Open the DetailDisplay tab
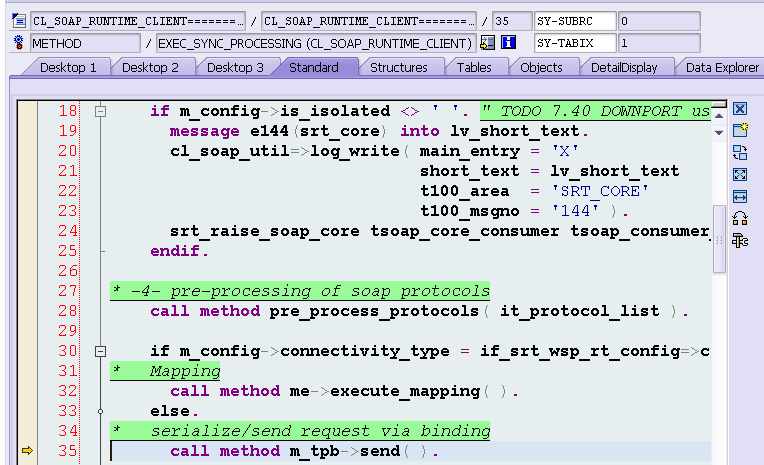 624,67
